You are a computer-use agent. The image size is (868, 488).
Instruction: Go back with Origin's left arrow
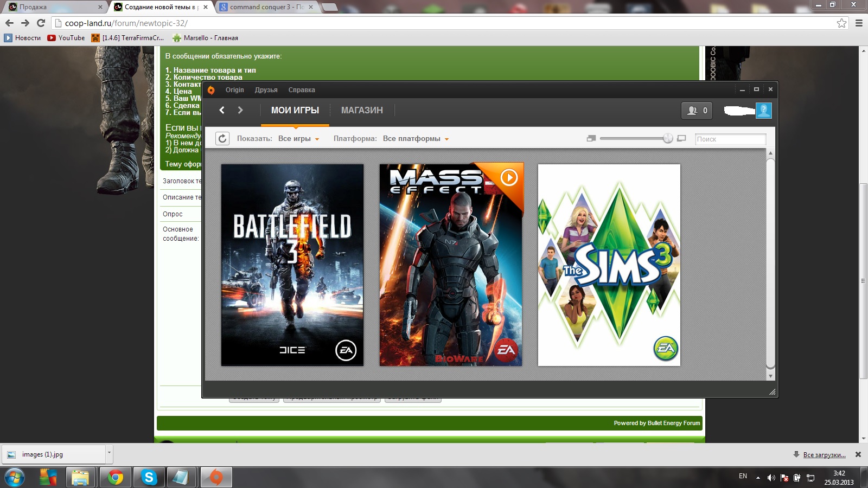point(222,110)
